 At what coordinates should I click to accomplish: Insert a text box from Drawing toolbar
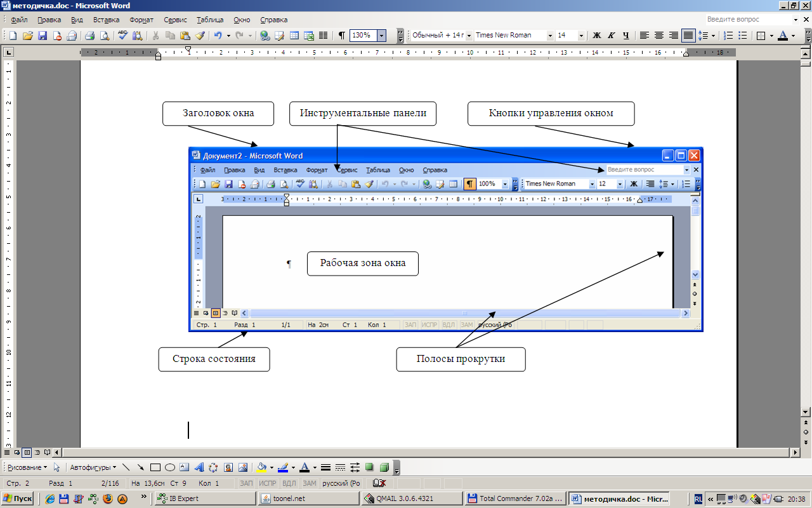pos(185,467)
